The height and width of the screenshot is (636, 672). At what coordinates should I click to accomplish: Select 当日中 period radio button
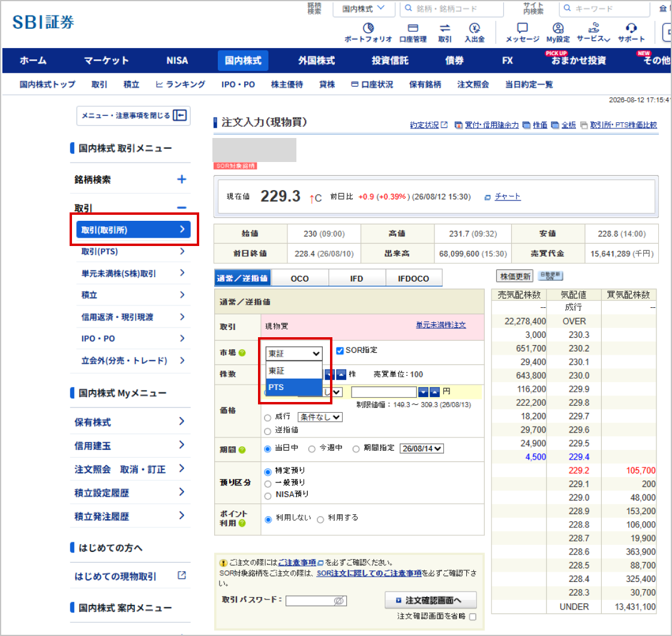pyautogui.click(x=268, y=449)
